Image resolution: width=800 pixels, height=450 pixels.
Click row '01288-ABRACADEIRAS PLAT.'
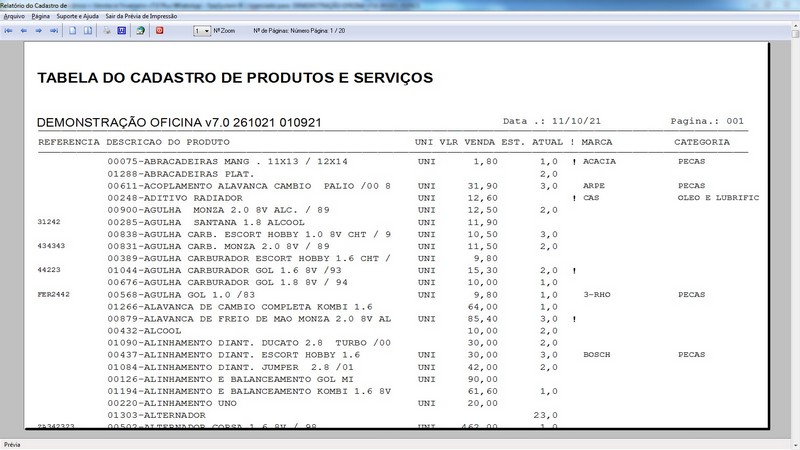tap(181, 174)
